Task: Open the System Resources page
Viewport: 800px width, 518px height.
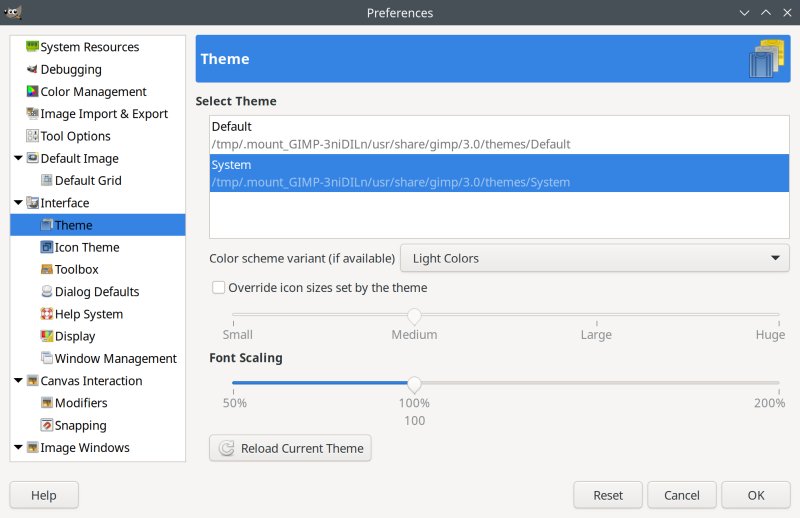Action: [90, 47]
